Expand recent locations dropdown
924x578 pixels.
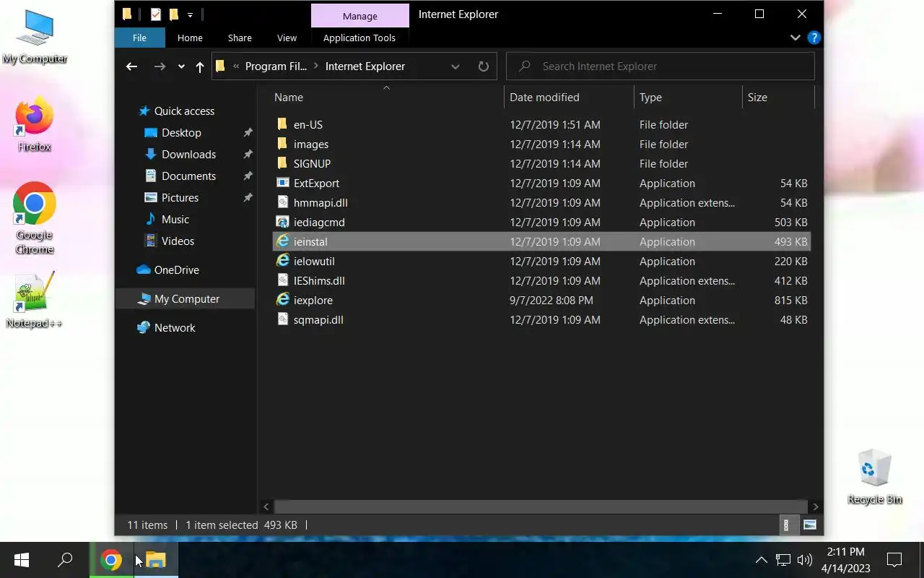[x=181, y=66]
